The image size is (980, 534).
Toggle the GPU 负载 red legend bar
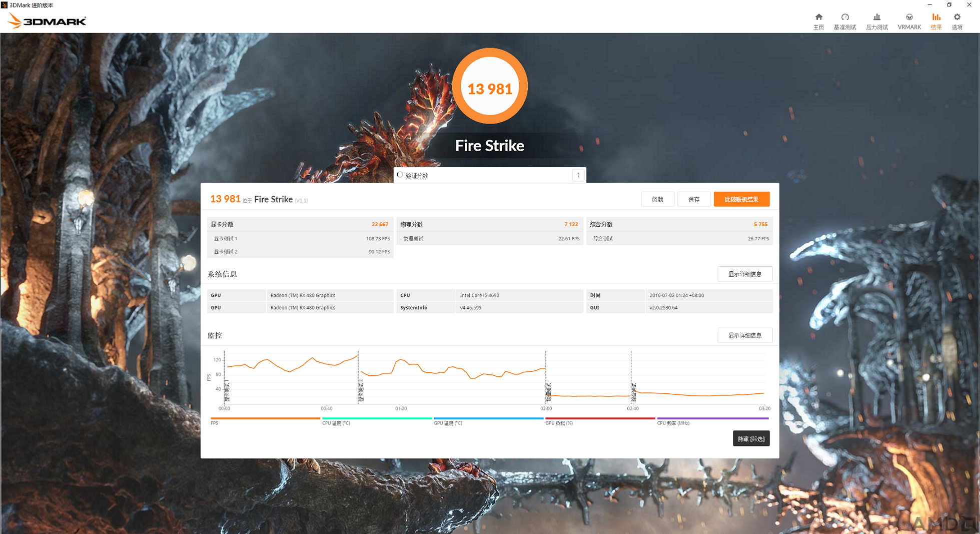tap(600, 418)
